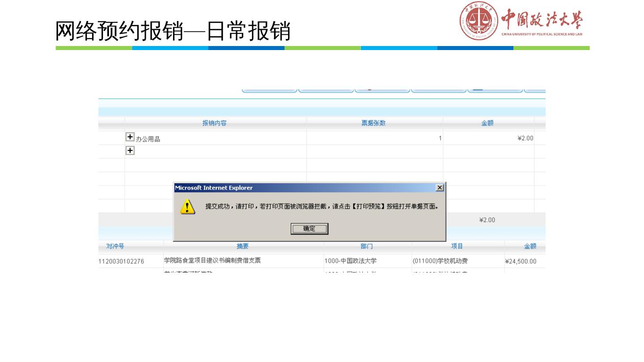
Task: Click the 摘要 column header
Action: (243, 246)
